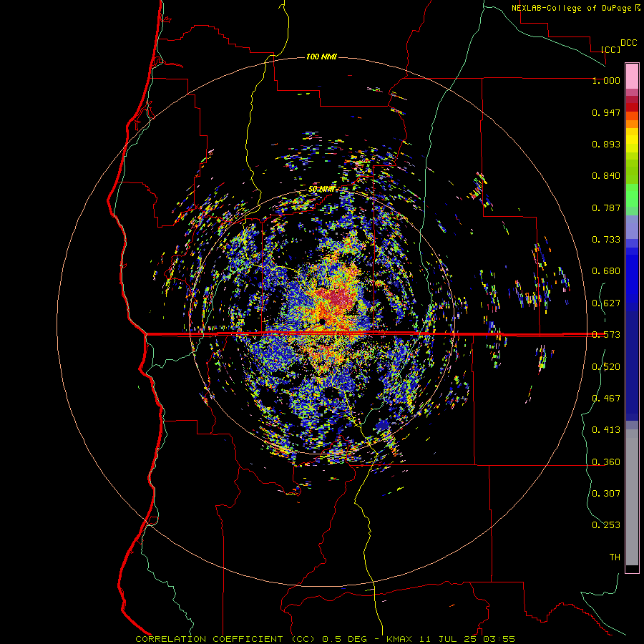This screenshot has height=644, width=644.
Task: Click the 0.307 scale value
Action: click(x=606, y=494)
